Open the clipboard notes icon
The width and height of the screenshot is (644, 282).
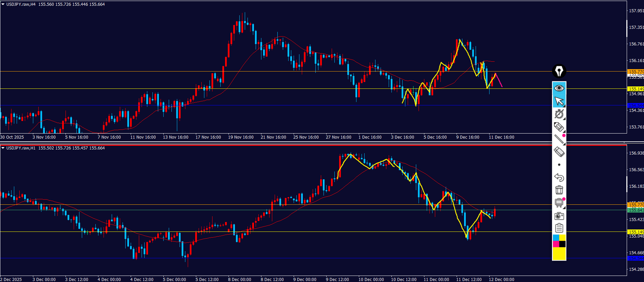(559, 228)
